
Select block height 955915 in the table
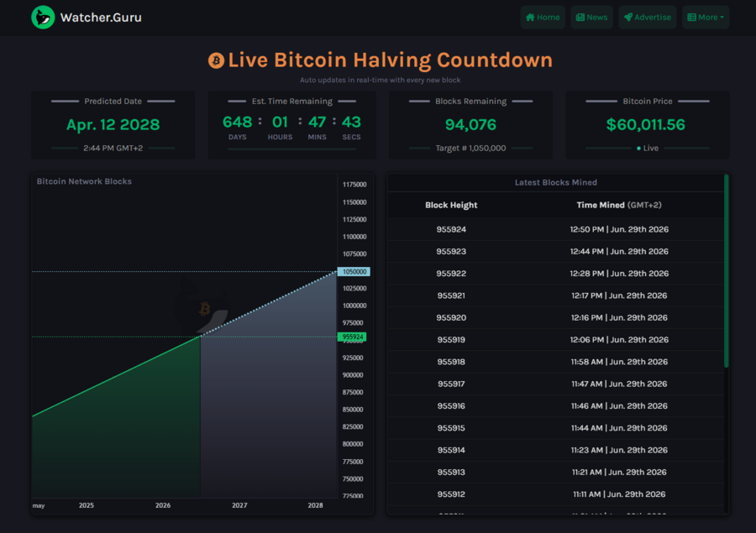coord(451,428)
